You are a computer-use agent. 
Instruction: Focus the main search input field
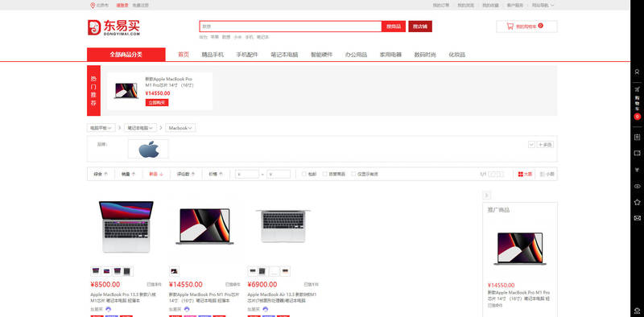[291, 27]
